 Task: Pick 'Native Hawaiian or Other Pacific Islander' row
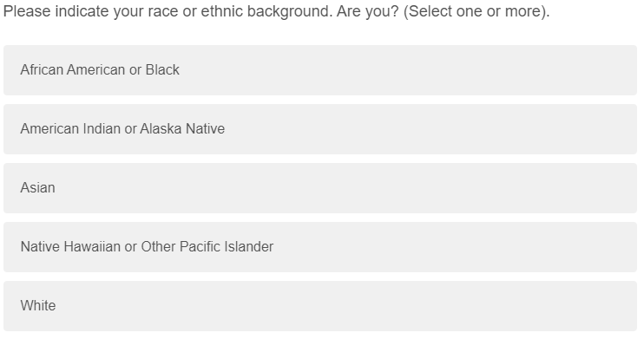click(320, 247)
